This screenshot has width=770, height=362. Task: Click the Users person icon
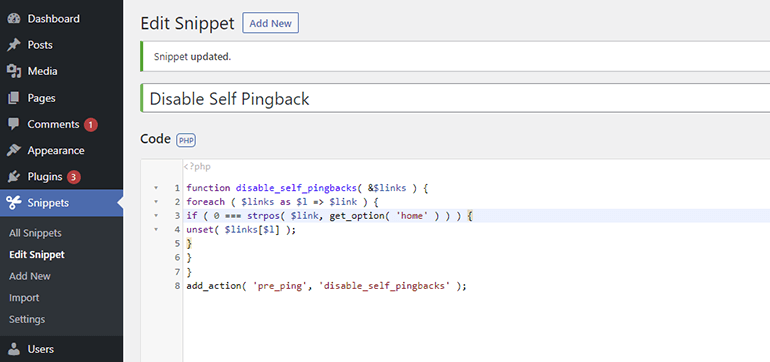tap(14, 349)
